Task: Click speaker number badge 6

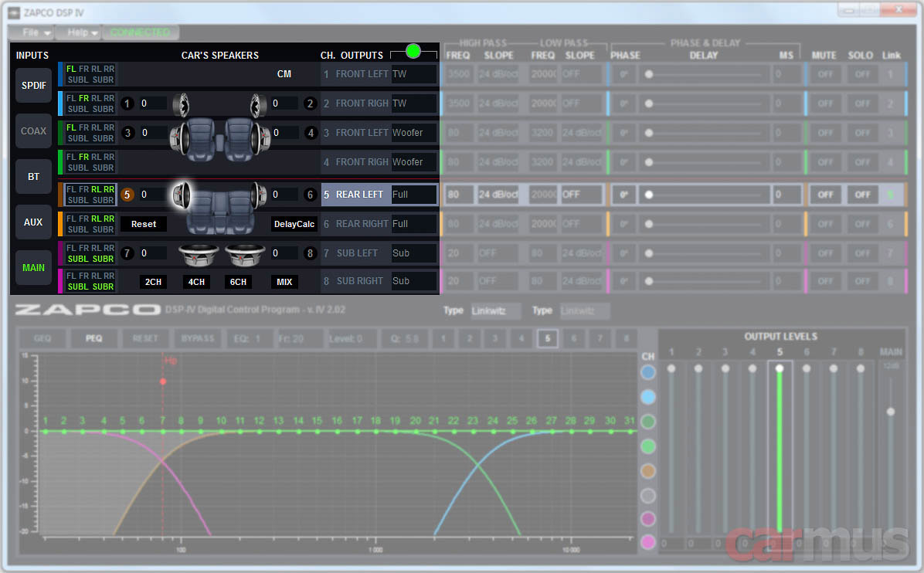Action: [x=310, y=195]
